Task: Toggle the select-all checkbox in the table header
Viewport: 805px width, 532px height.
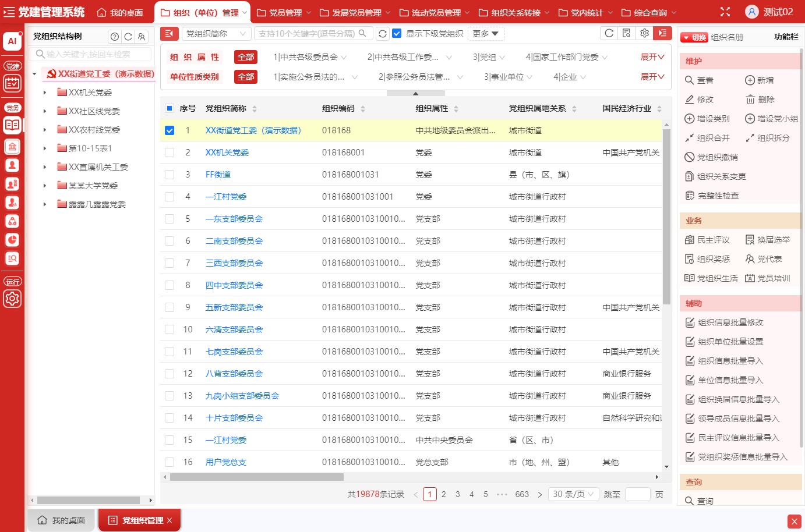Action: click(170, 108)
